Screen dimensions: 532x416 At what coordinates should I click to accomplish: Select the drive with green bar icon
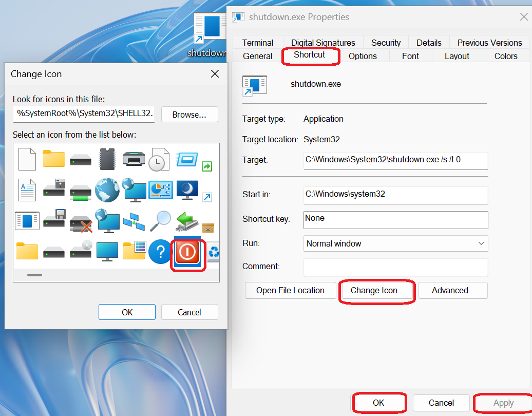tap(81, 193)
